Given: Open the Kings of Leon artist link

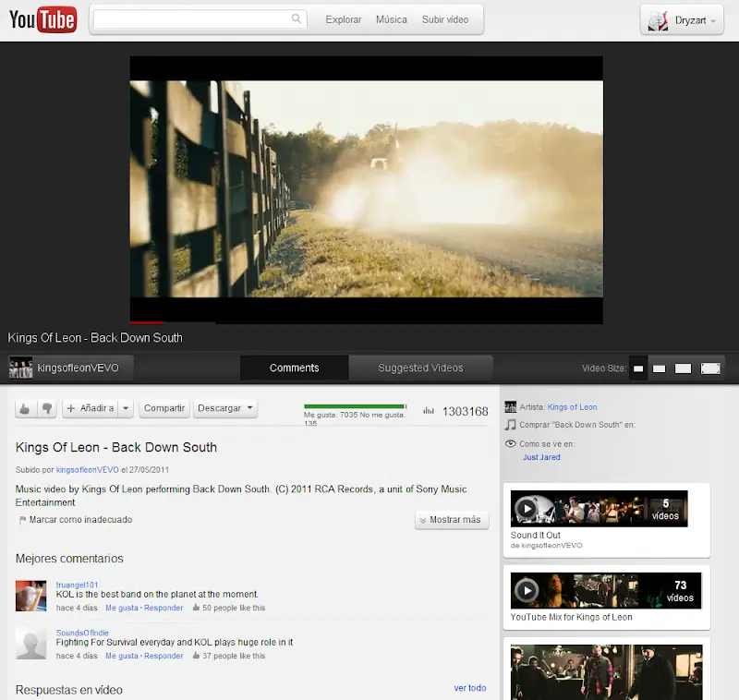Looking at the screenshot, I should [572, 407].
